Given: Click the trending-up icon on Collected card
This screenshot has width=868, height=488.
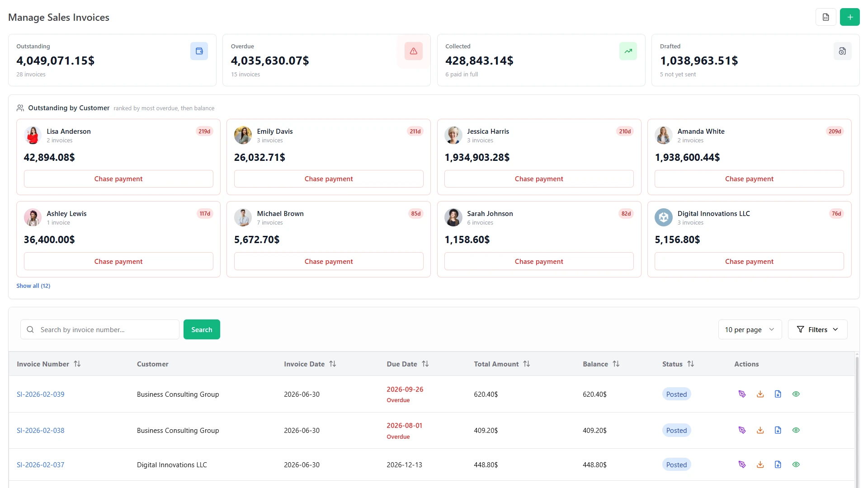Looking at the screenshot, I should (628, 51).
